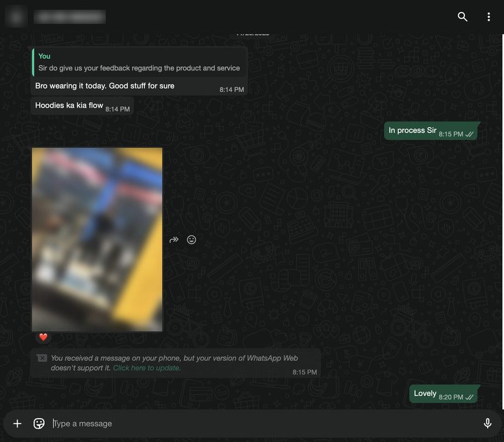504x442 pixels.
Task: Open search in this chat
Action: pyautogui.click(x=462, y=17)
